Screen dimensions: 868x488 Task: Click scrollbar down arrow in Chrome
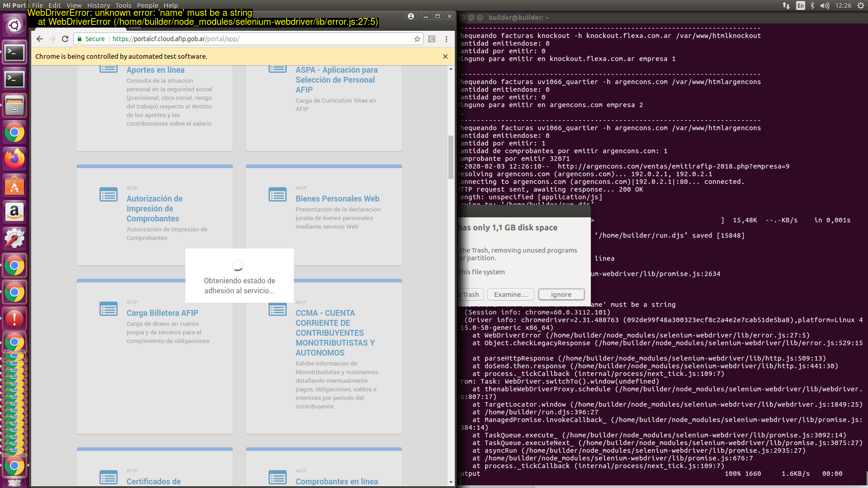point(451,482)
